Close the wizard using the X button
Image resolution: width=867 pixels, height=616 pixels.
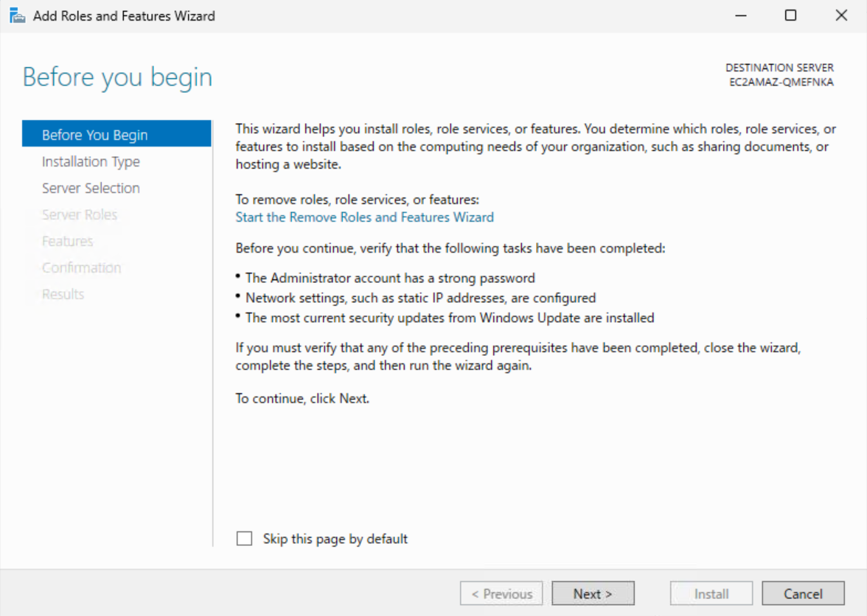(841, 15)
